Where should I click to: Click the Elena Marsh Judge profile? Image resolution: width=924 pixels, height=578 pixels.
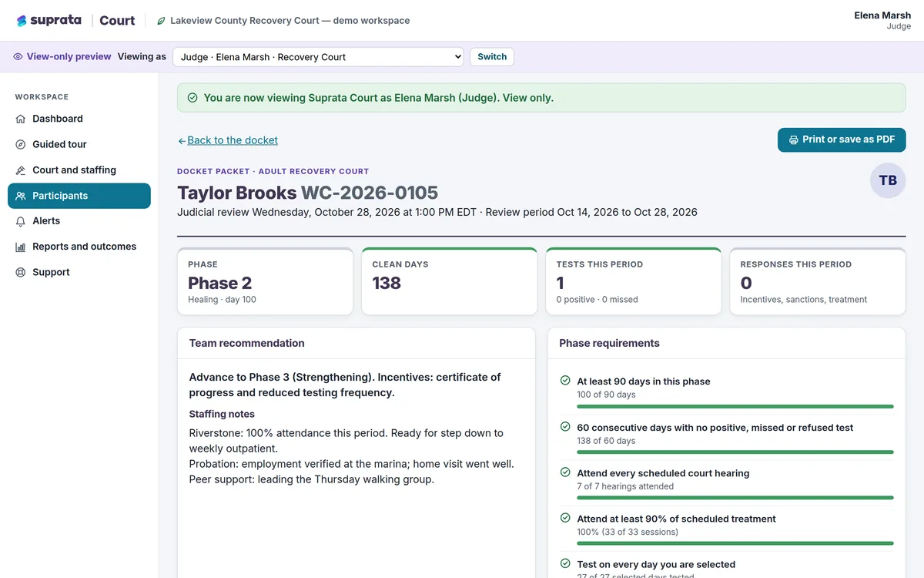click(882, 21)
